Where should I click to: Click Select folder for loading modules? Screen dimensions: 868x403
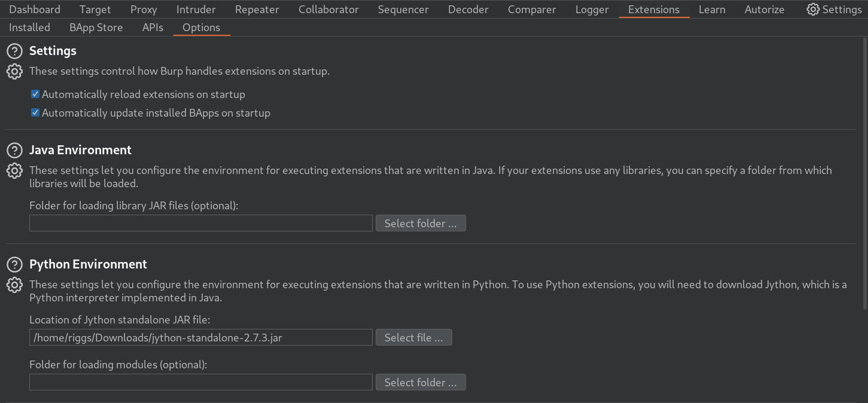[421, 383]
